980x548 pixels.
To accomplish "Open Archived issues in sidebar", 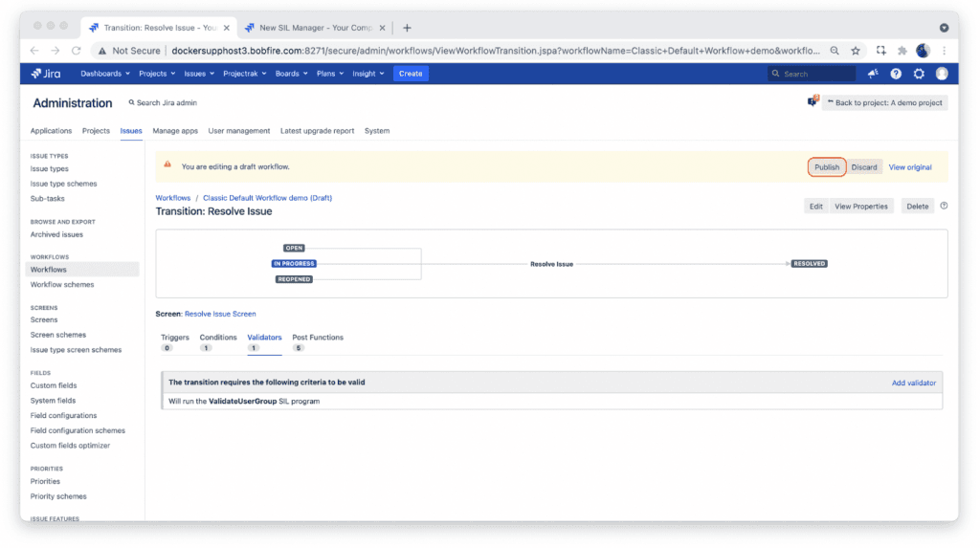I will (56, 234).
